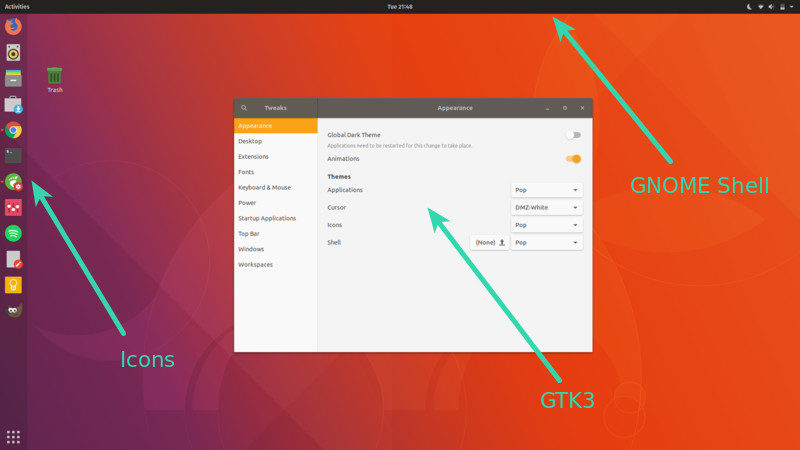Click the Global Dark Theme label

coord(354,135)
